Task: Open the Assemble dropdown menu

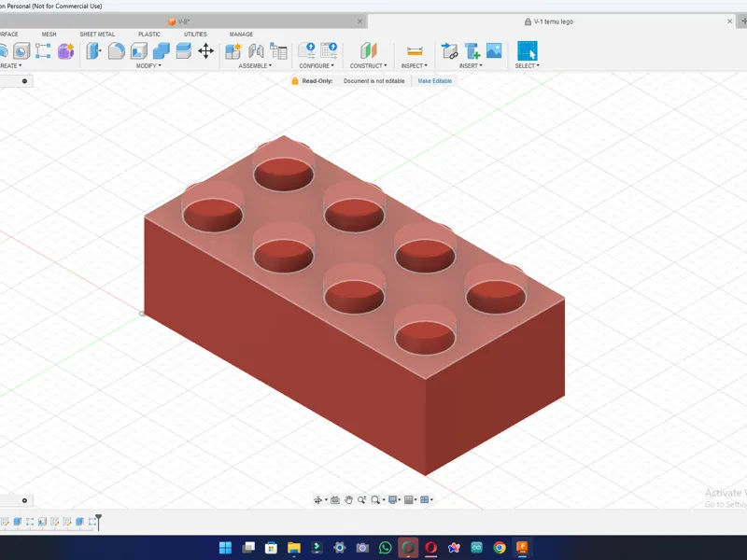Action: 255,65
